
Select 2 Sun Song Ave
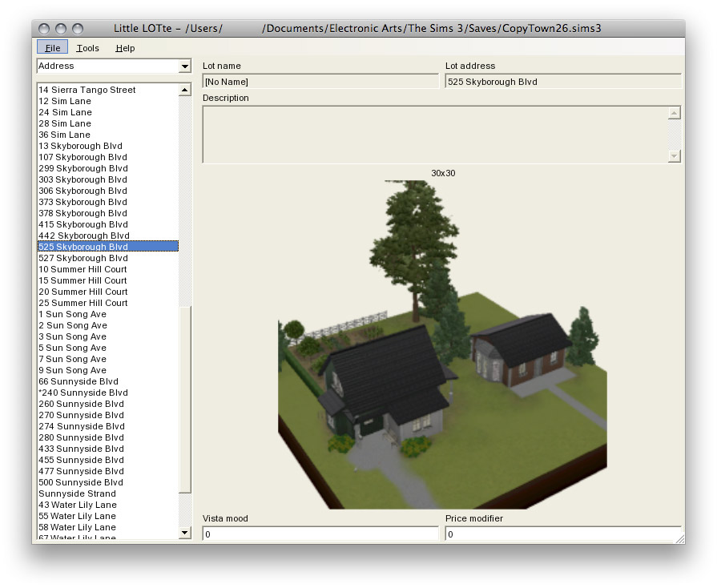click(x=108, y=325)
